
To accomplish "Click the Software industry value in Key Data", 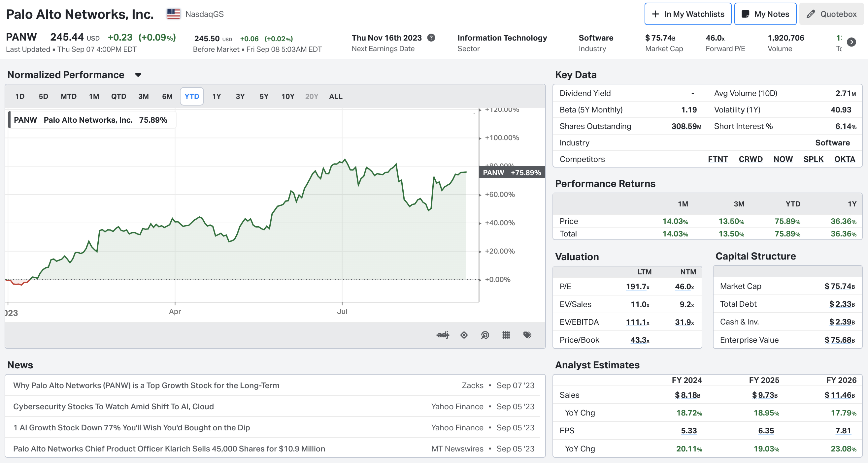I will click(832, 143).
